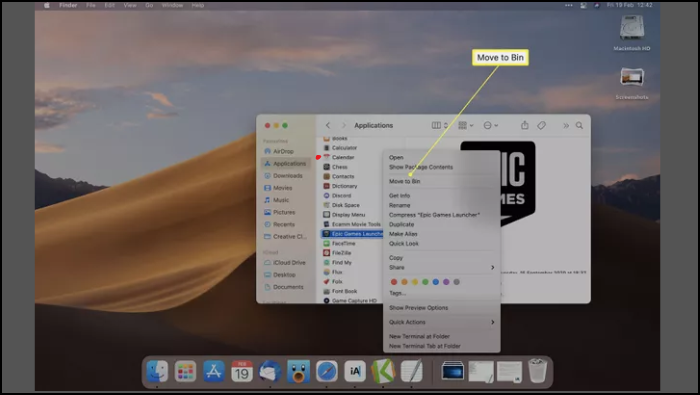Viewport: 700px width, 395px height.
Task: Select Dictionary in the Applications list
Action: 340,186
